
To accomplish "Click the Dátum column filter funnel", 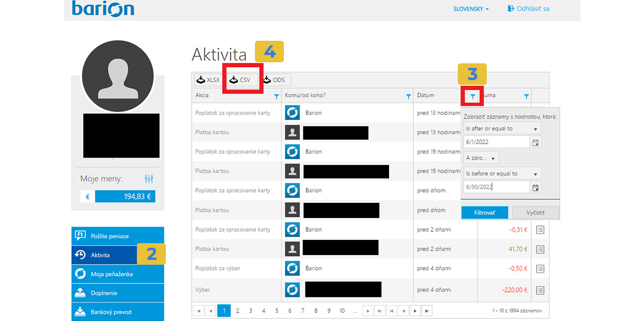I will point(472,96).
